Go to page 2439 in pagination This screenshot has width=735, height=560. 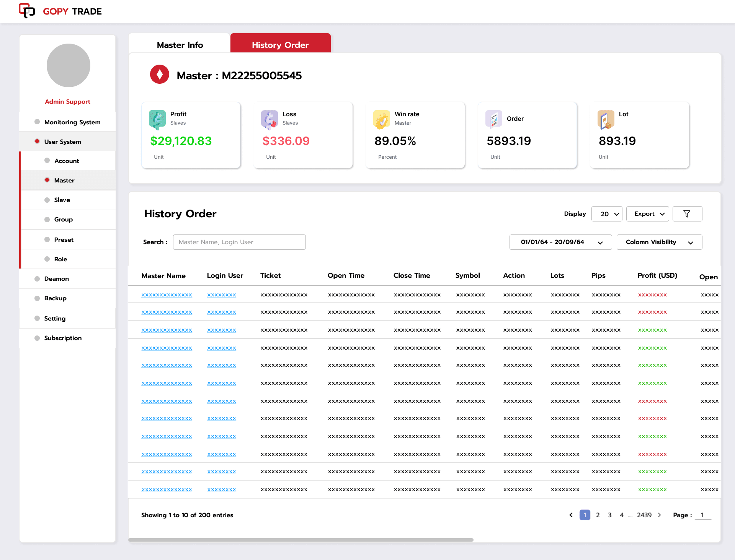[644, 515]
